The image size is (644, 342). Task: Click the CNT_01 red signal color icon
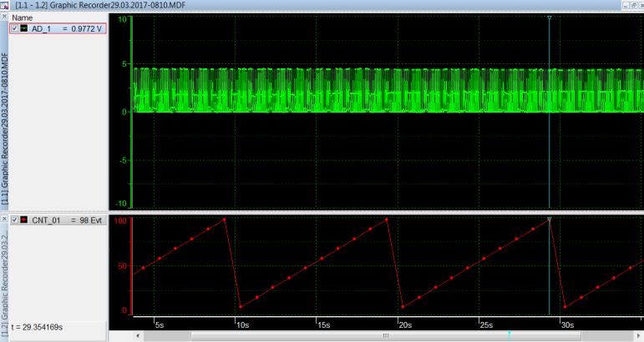point(24,220)
